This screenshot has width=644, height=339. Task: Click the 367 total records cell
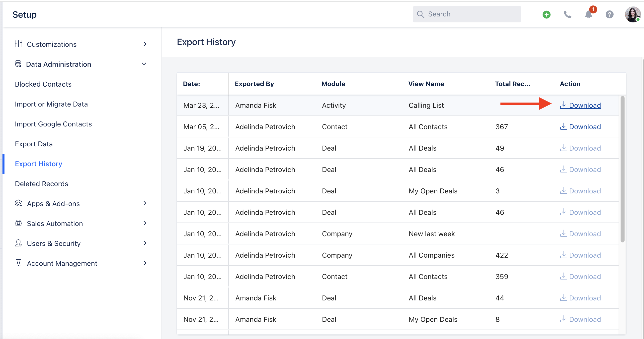click(501, 127)
